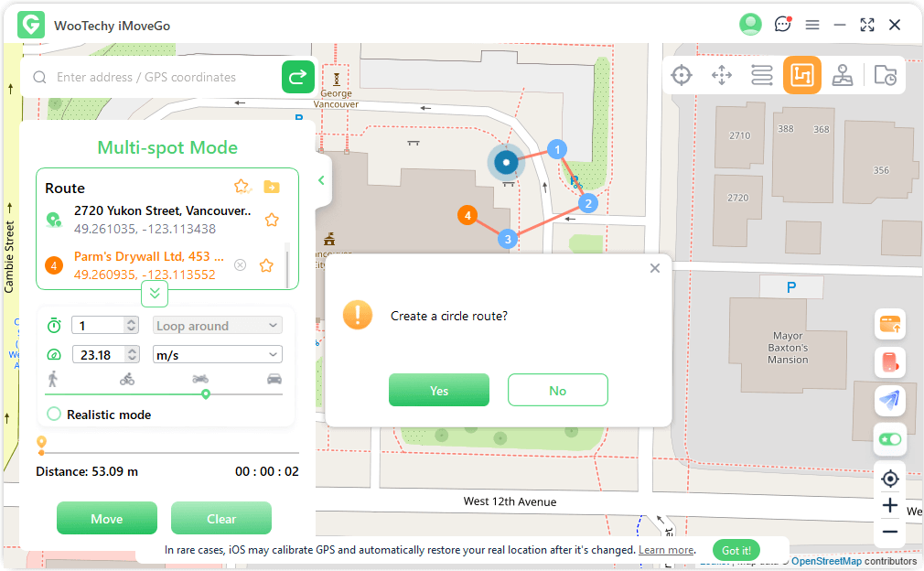Open the Learn more link
The height and width of the screenshot is (571, 924).
click(x=666, y=550)
